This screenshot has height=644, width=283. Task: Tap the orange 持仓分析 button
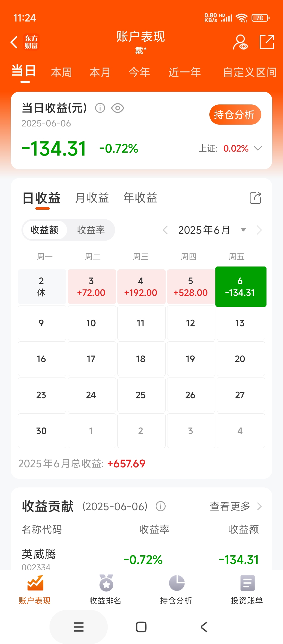click(x=235, y=115)
